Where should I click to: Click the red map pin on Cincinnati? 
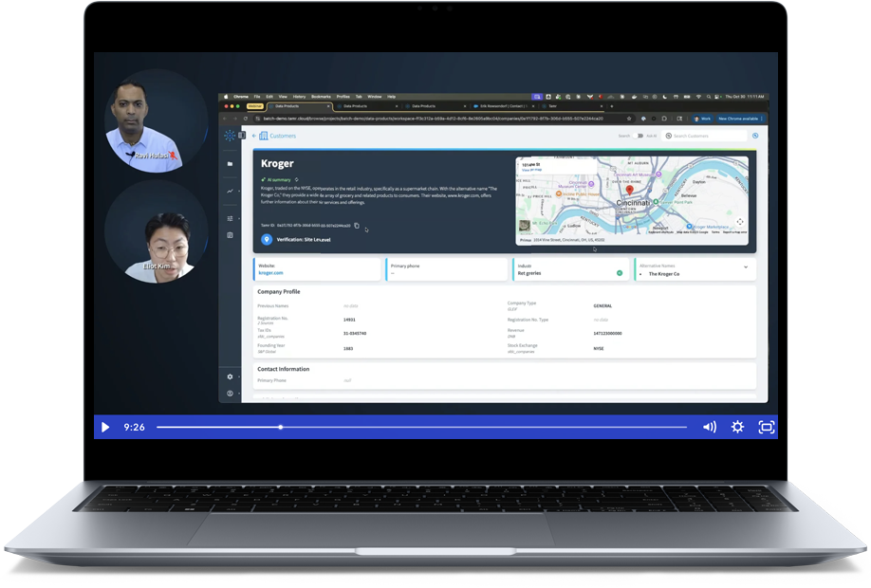tap(629, 190)
